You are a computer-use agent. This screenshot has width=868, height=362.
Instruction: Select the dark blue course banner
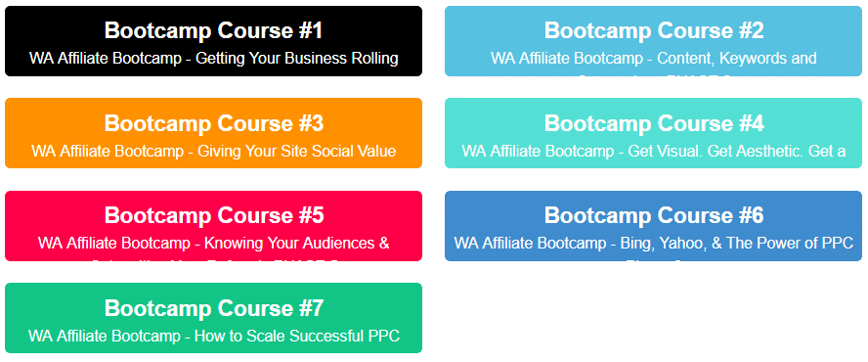[653, 226]
